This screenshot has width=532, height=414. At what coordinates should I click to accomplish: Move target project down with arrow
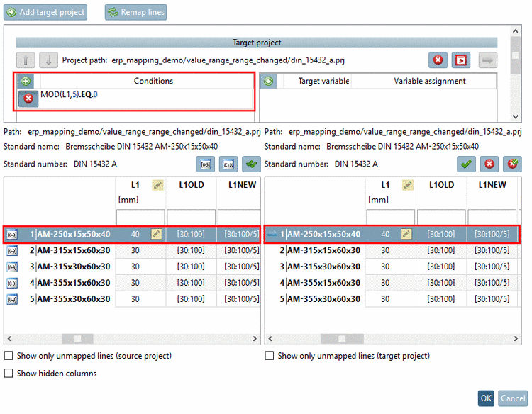point(48,60)
